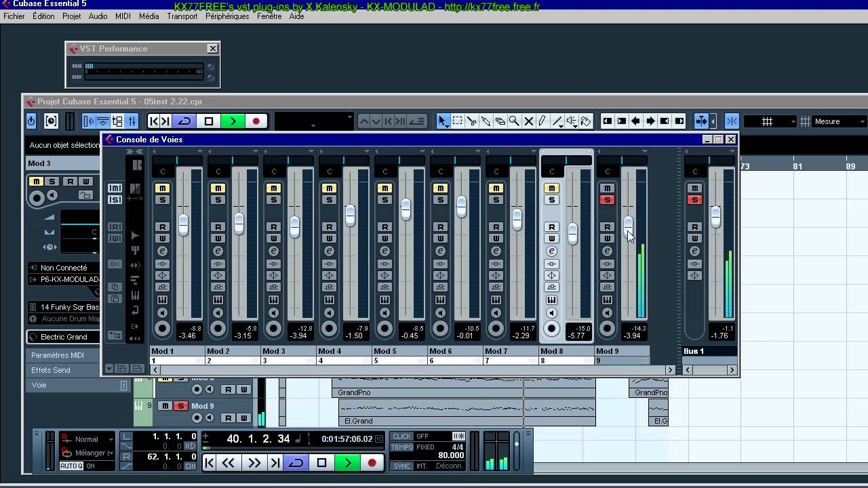This screenshot has width=868, height=488.
Task: Disable Solo on Bus 1 channel
Action: pos(694,200)
